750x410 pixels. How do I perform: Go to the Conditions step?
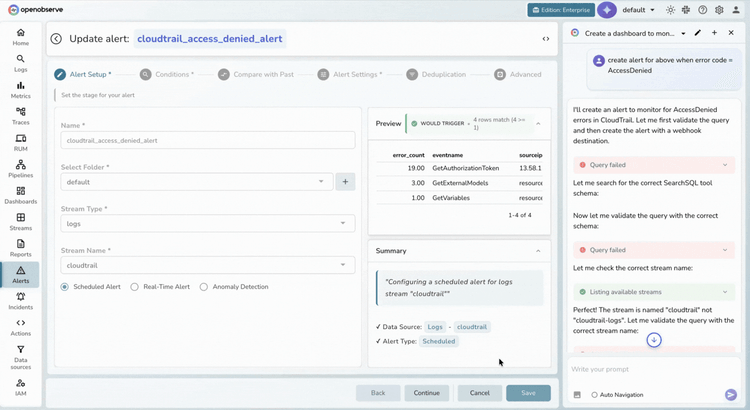tap(167, 74)
